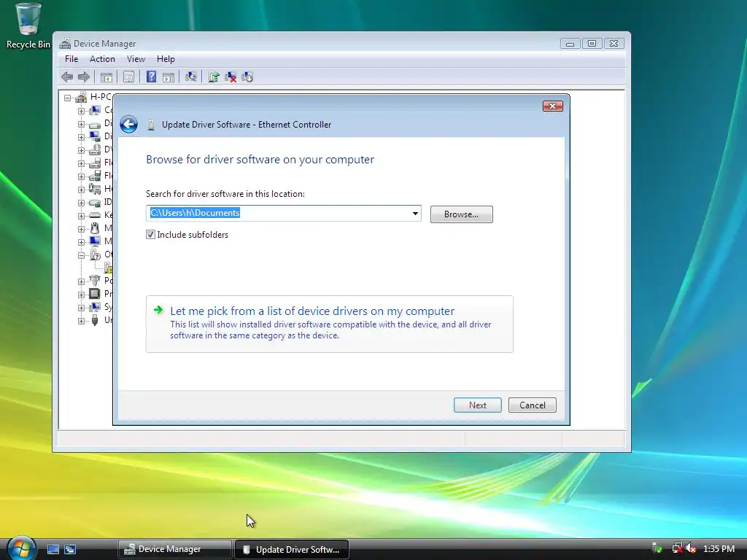Click the Uninstall device toolbar icon with red X
The image size is (747, 560).
[231, 77]
